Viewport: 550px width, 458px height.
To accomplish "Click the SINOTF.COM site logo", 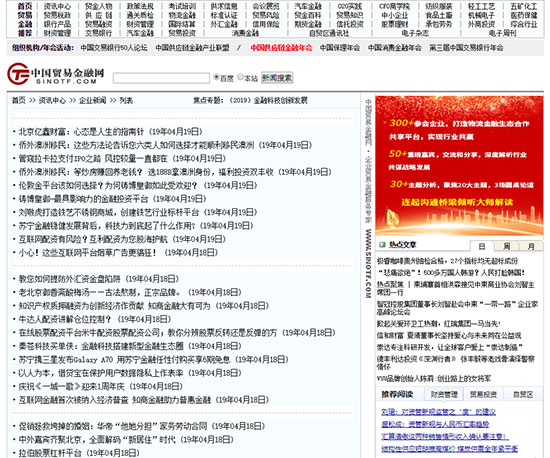I will pyautogui.click(x=56, y=74).
